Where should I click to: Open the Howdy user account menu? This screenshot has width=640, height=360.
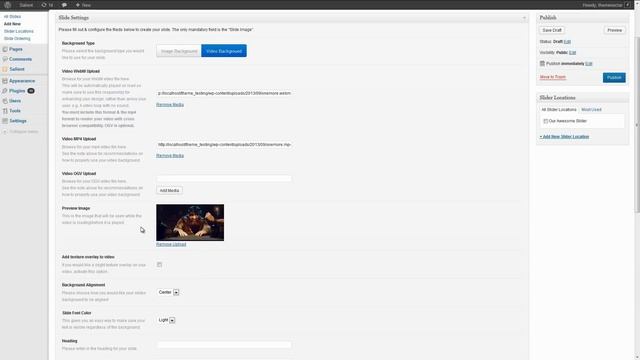602,5
